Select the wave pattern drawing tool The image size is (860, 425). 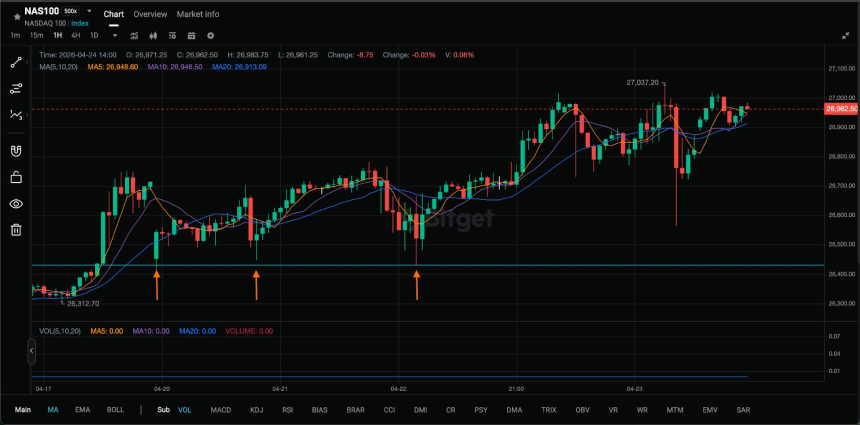point(15,115)
